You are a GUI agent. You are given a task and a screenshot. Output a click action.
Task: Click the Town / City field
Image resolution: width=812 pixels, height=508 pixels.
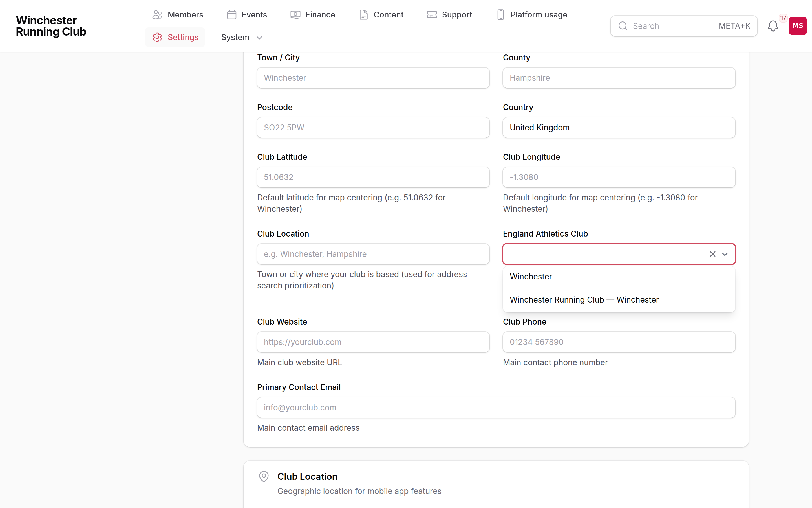[373, 78]
